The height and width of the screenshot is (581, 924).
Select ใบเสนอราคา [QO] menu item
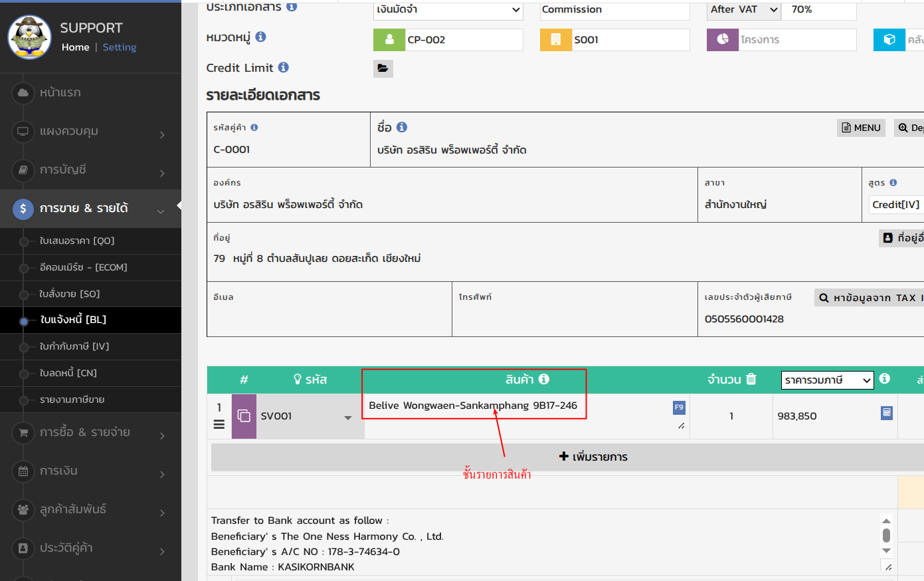[76, 241]
